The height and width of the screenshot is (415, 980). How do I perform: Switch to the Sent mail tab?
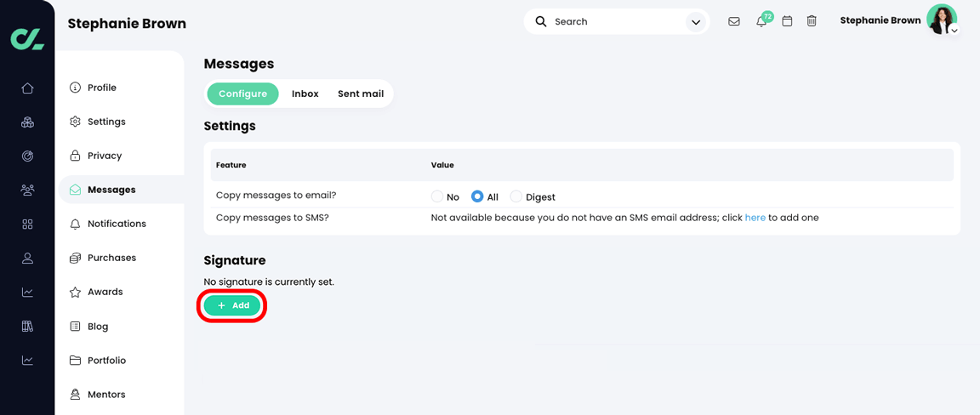point(361,94)
